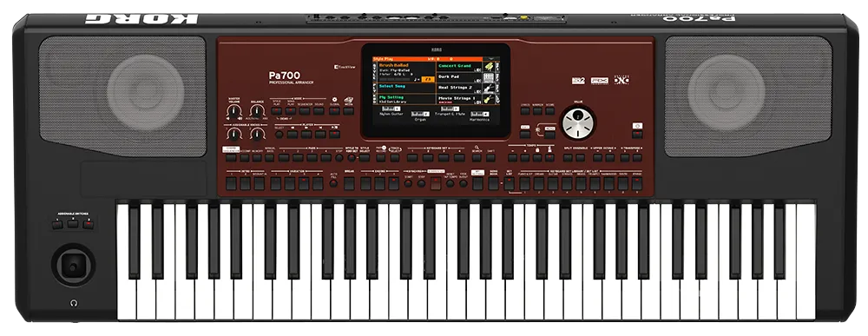
Task: Activate the SET LIST button
Action: pos(510,183)
